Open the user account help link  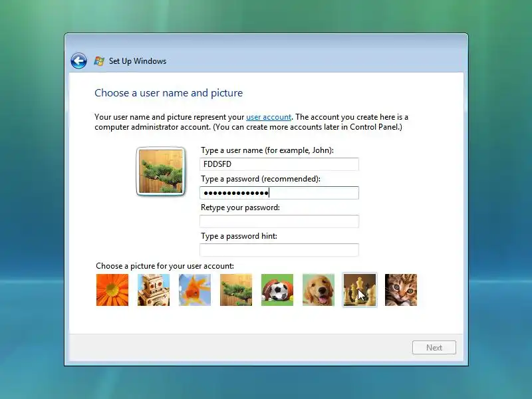pos(269,117)
